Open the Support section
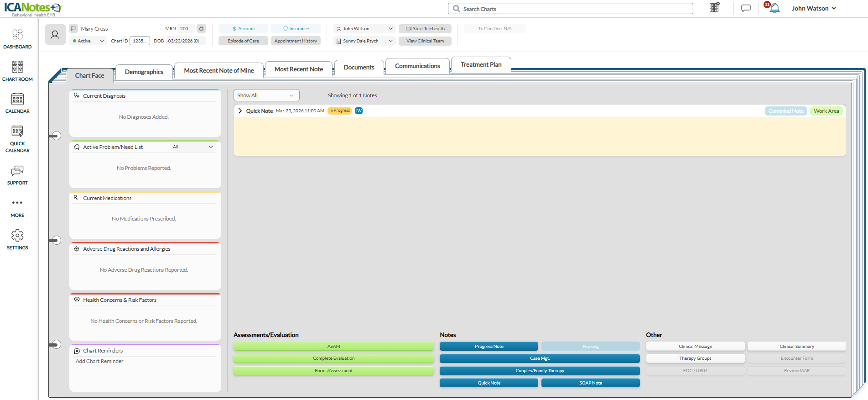This screenshot has width=868, height=400. pyautogui.click(x=17, y=175)
